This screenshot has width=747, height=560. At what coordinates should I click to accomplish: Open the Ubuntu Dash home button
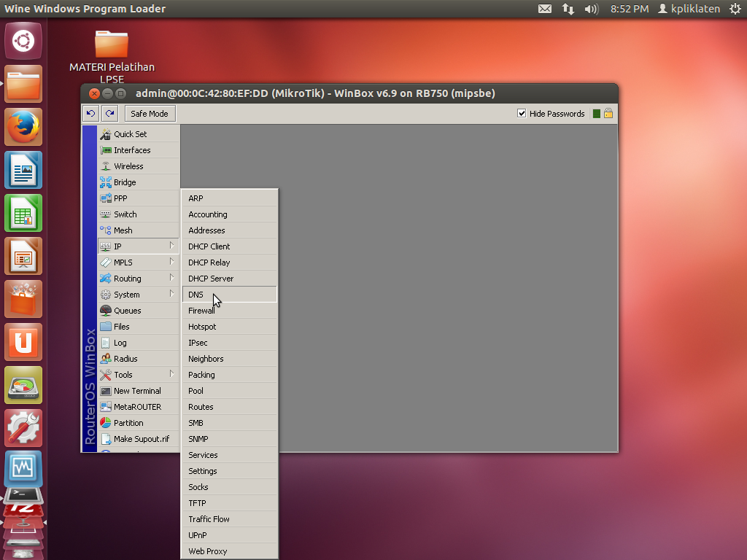pos(23,41)
